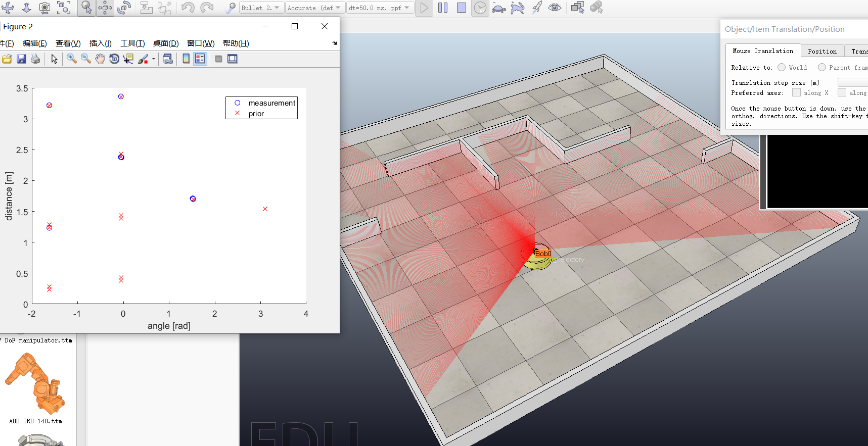Click the dynamics content visualization icon

point(230,8)
